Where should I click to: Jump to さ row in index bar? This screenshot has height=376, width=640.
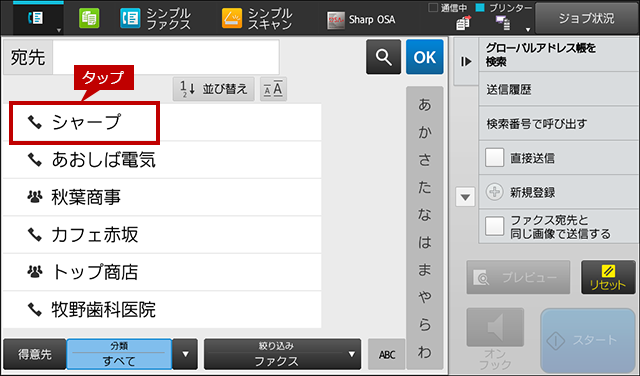(424, 160)
